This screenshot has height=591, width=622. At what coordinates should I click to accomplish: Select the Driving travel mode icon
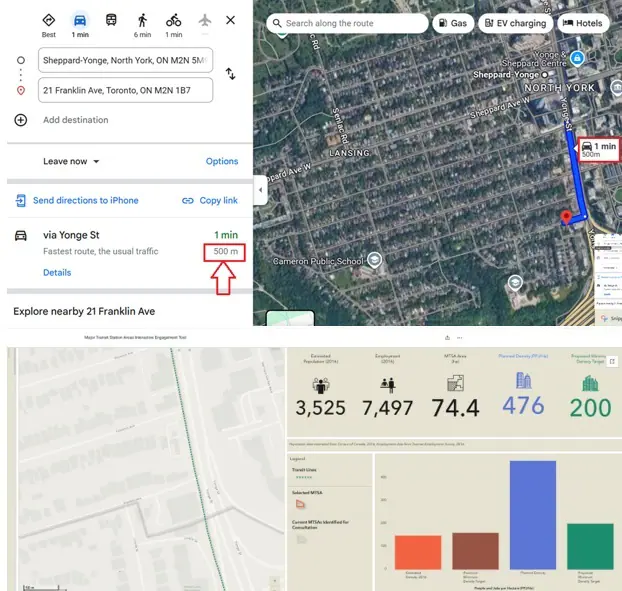[80, 21]
